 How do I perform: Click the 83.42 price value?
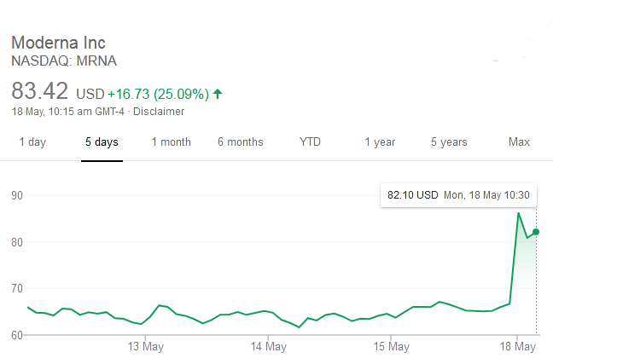40,91
